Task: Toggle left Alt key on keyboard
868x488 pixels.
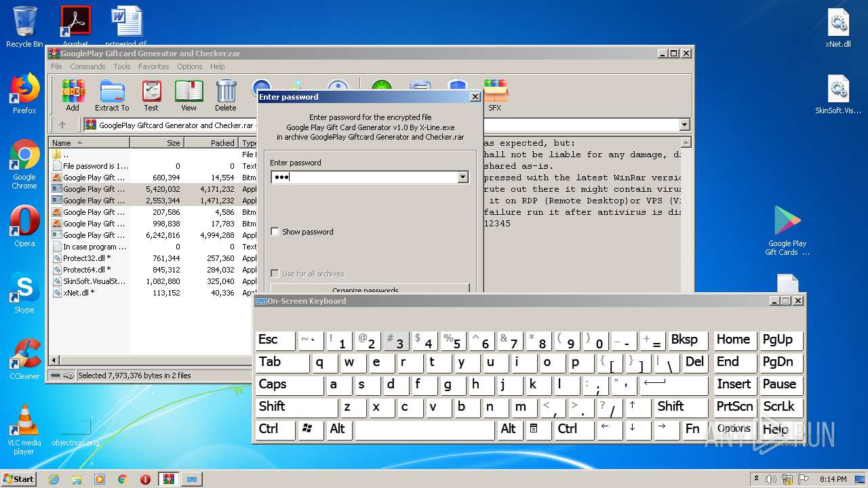Action: [x=339, y=430]
